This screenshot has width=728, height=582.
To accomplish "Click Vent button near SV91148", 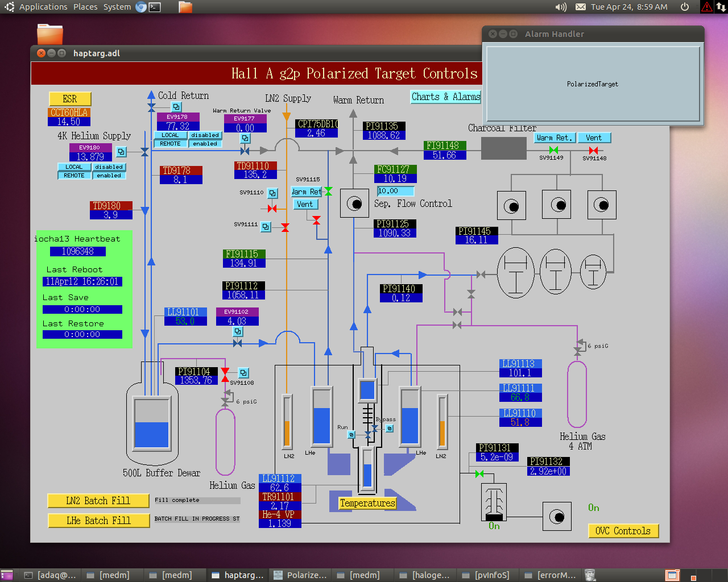I will tap(594, 138).
